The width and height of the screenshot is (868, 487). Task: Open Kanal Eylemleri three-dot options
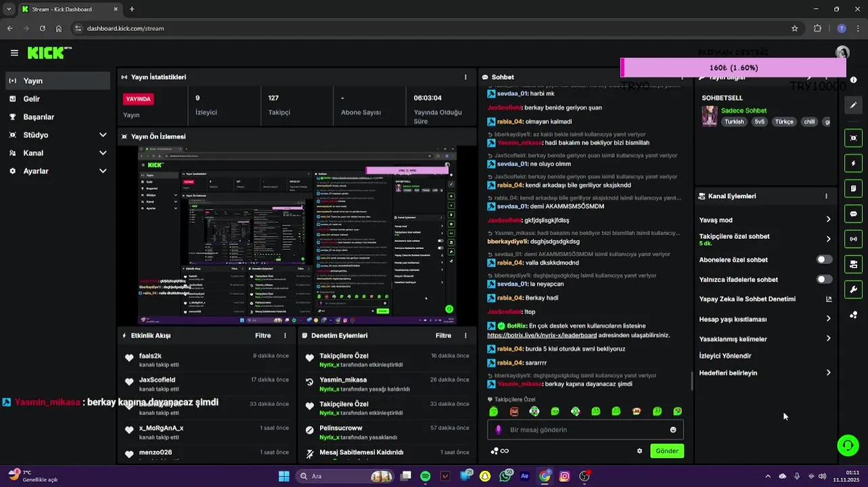tap(826, 196)
